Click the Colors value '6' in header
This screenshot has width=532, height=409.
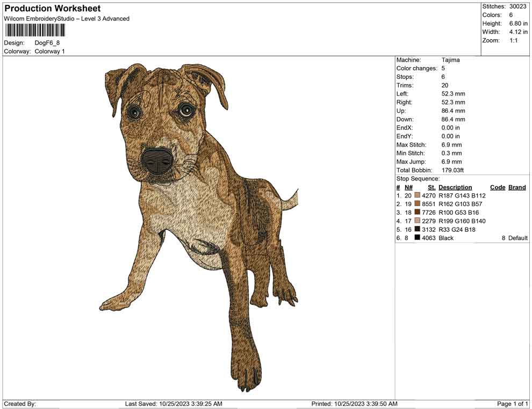coord(511,15)
